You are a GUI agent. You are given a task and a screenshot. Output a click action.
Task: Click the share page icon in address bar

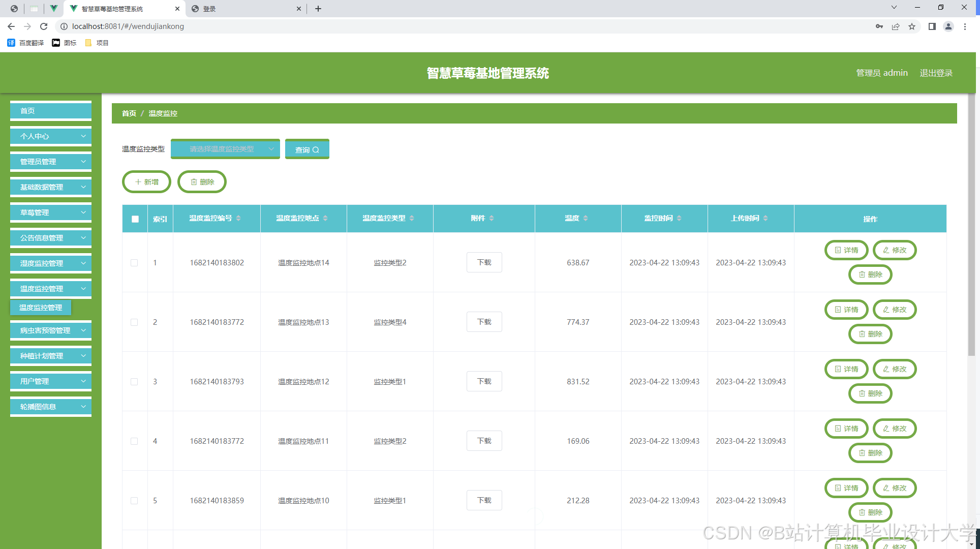point(896,26)
